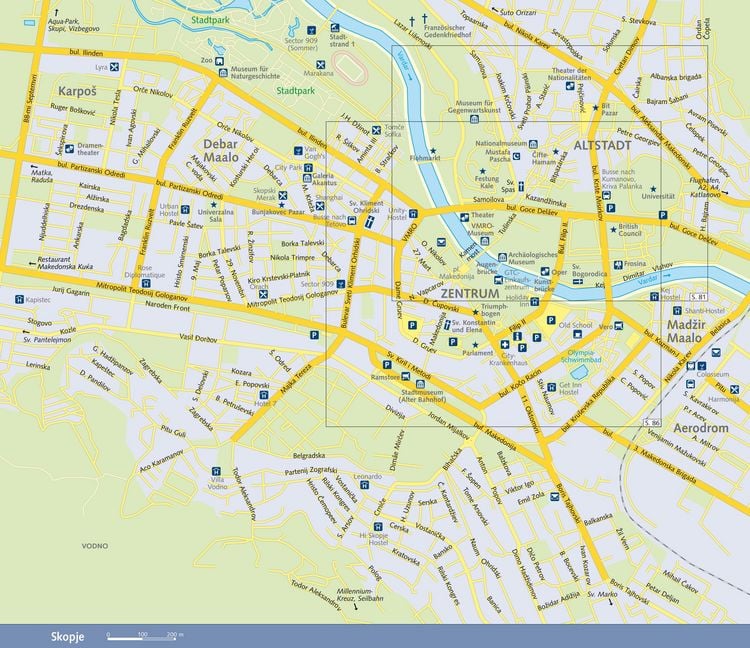Viewport: 750px width, 648px height.
Task: Select the Stadtmuseum (Alter Bahnhof) icon
Action: (x=420, y=384)
